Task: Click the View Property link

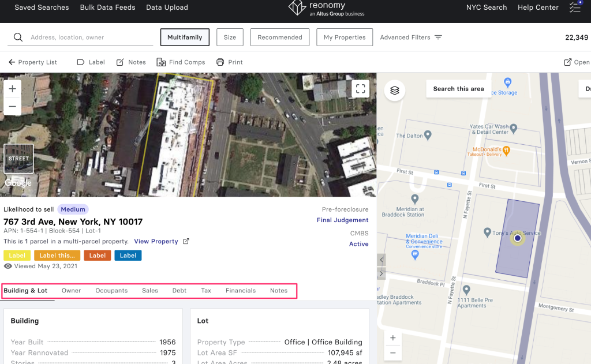Action: pos(156,241)
